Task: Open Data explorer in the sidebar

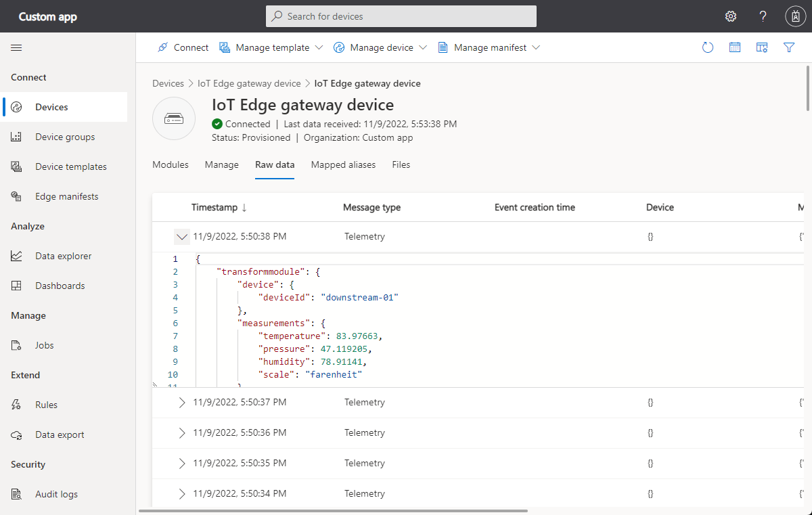Action: click(x=64, y=256)
